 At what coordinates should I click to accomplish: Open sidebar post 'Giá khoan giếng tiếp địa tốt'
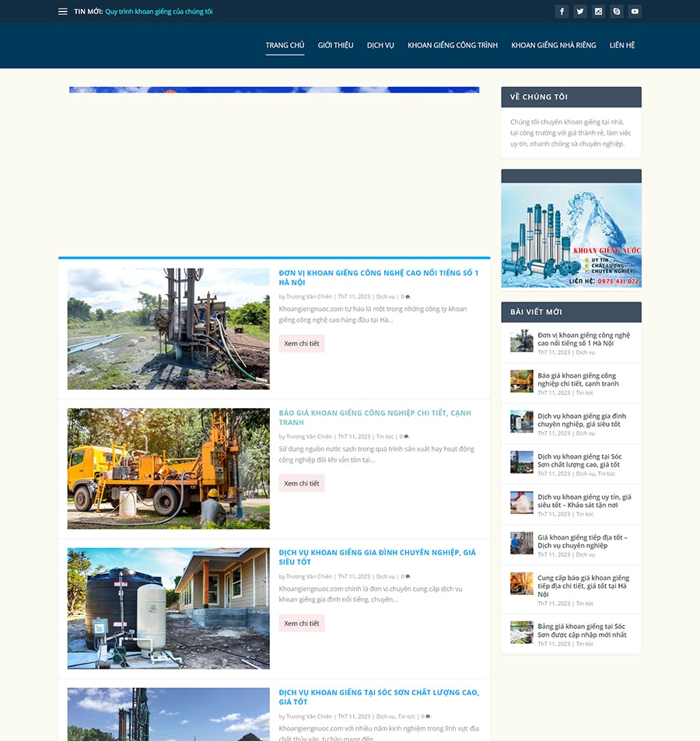[x=583, y=541]
